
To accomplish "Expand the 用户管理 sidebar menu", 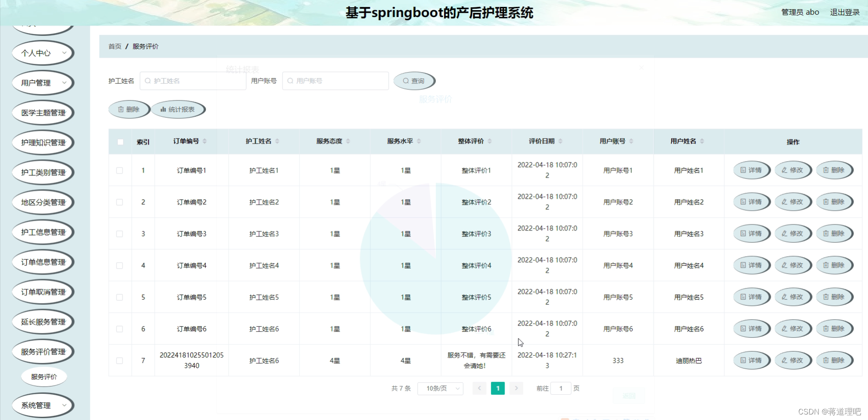I will tap(43, 83).
